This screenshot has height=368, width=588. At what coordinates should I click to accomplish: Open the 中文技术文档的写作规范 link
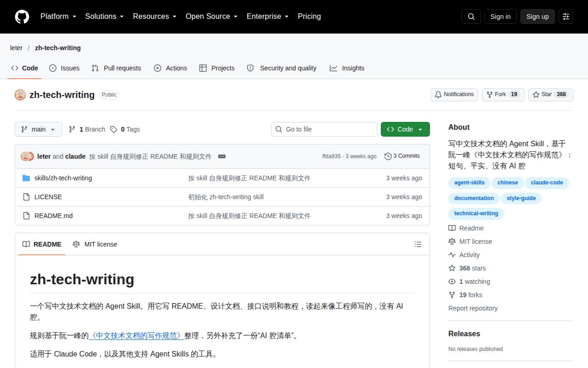(x=136, y=336)
